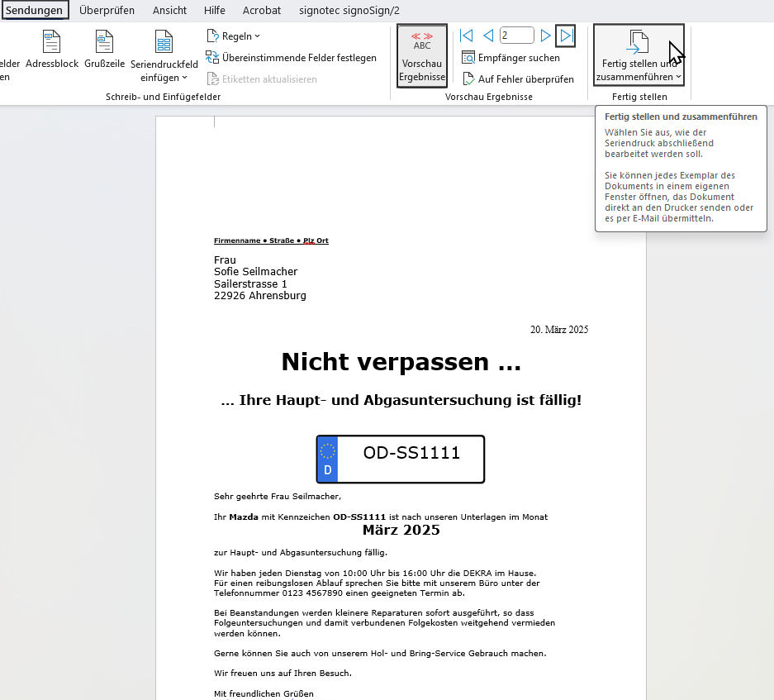Toggle Vorschau Ergebnisse preview
The width and height of the screenshot is (774, 700).
(422, 56)
